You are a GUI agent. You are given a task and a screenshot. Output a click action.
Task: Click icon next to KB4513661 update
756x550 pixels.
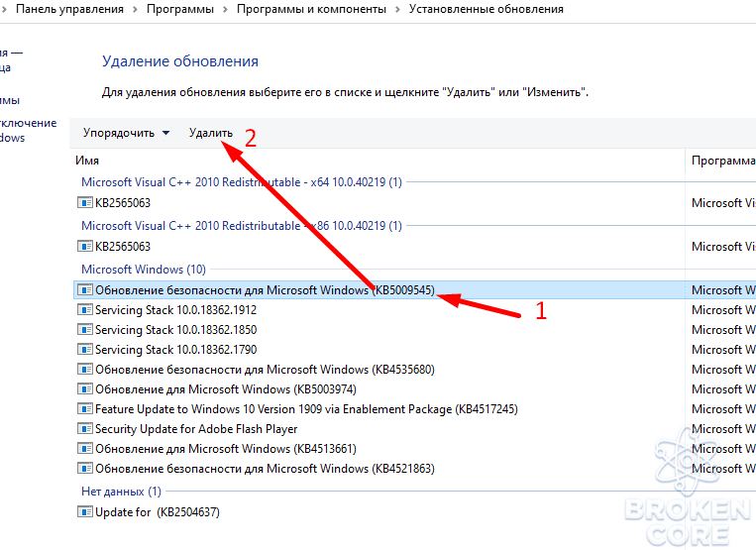pyautogui.click(x=85, y=448)
